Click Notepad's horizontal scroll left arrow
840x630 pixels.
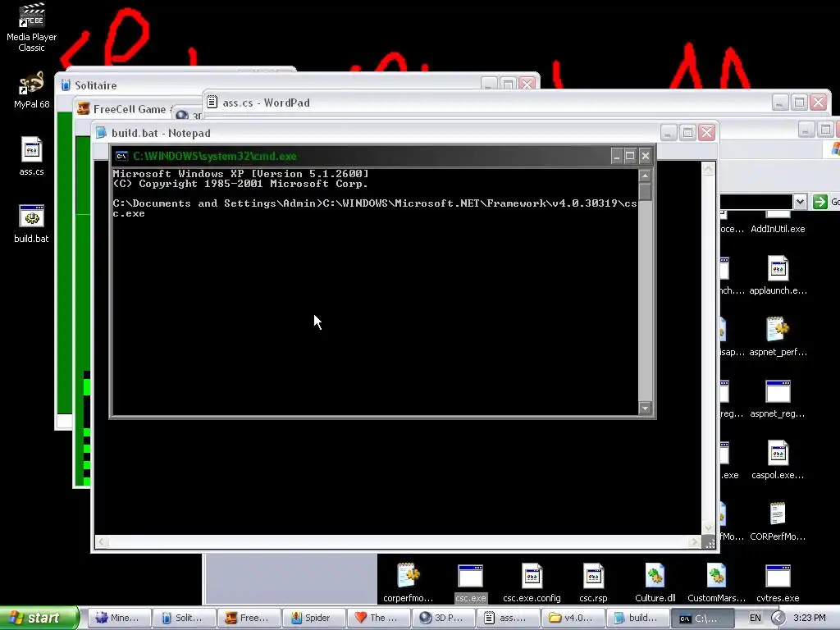102,542
